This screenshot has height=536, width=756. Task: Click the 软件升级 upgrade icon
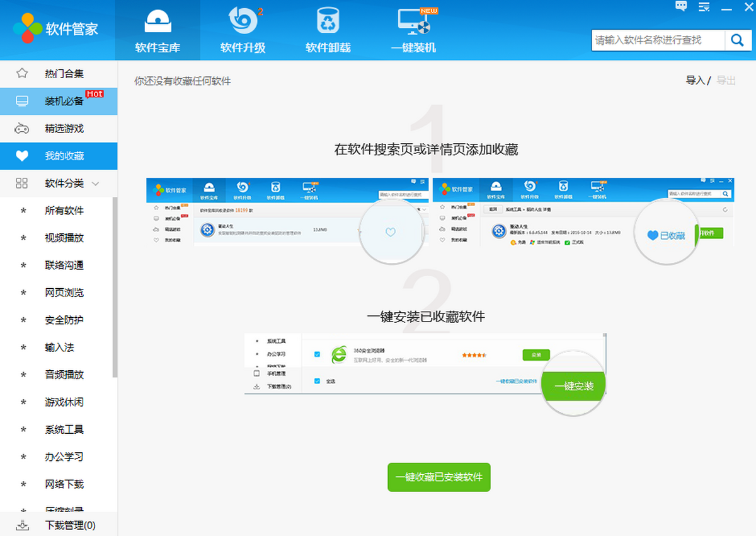coord(243,22)
